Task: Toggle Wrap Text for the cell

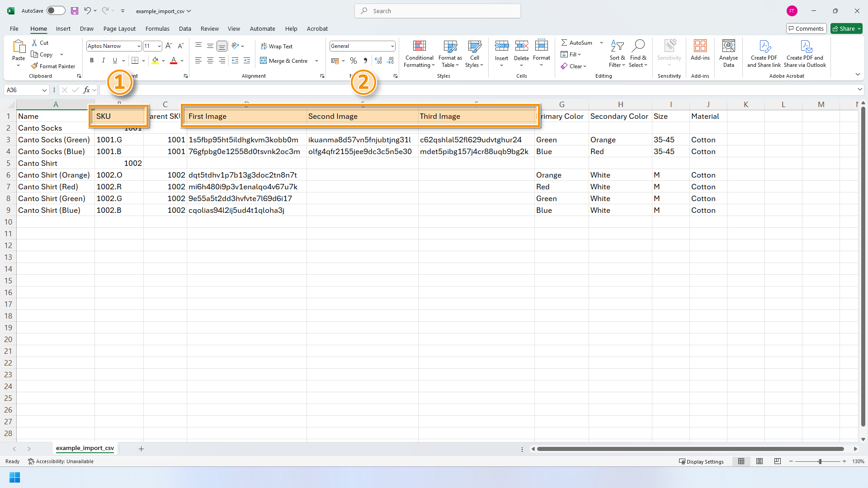Action: (x=277, y=46)
